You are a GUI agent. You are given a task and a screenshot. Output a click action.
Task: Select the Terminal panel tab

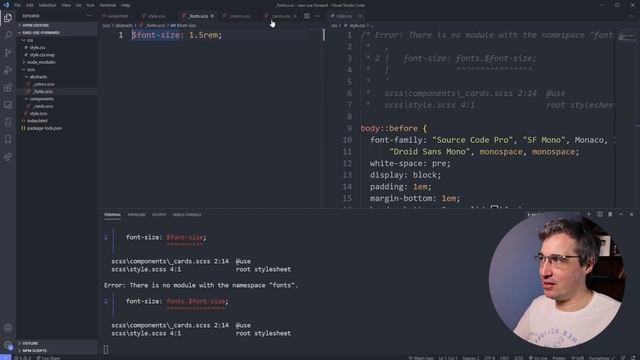pyautogui.click(x=112, y=215)
